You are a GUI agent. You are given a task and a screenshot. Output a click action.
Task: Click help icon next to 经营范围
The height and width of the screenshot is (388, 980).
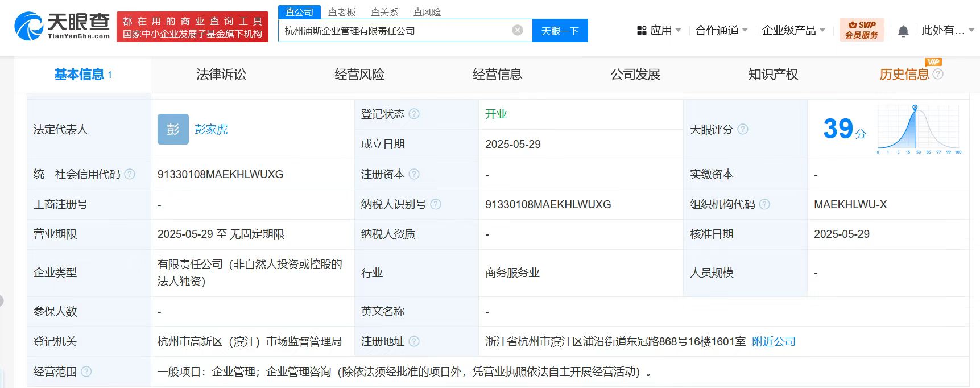(86, 372)
